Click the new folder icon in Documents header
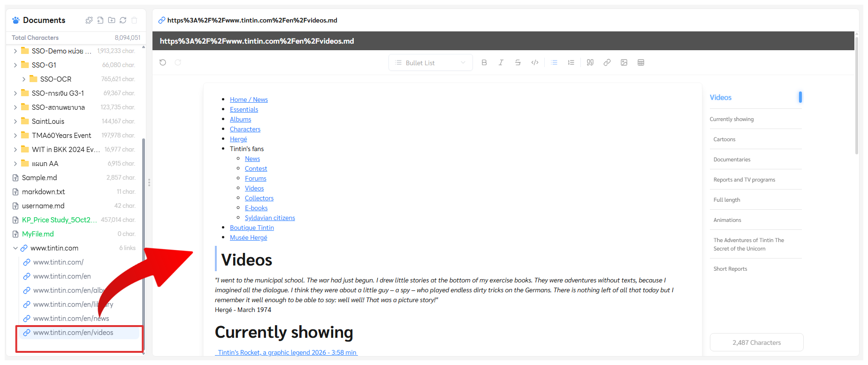 tap(112, 20)
